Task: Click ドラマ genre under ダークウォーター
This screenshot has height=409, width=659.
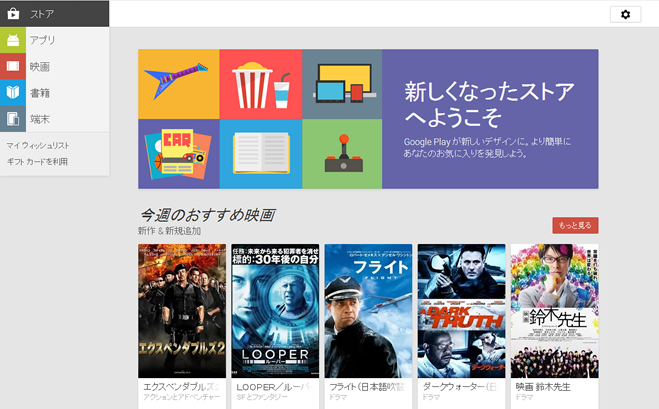Action: tap(431, 397)
